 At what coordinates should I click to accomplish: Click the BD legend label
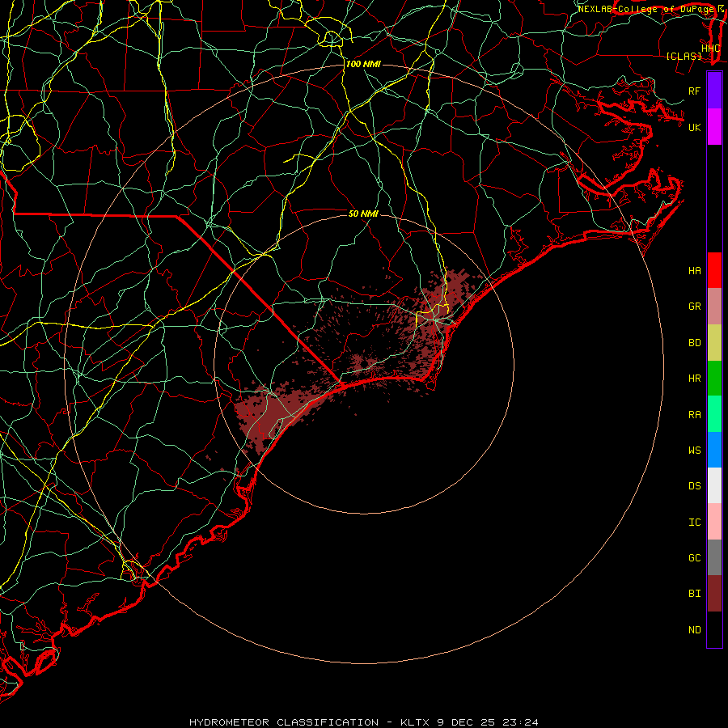(694, 343)
